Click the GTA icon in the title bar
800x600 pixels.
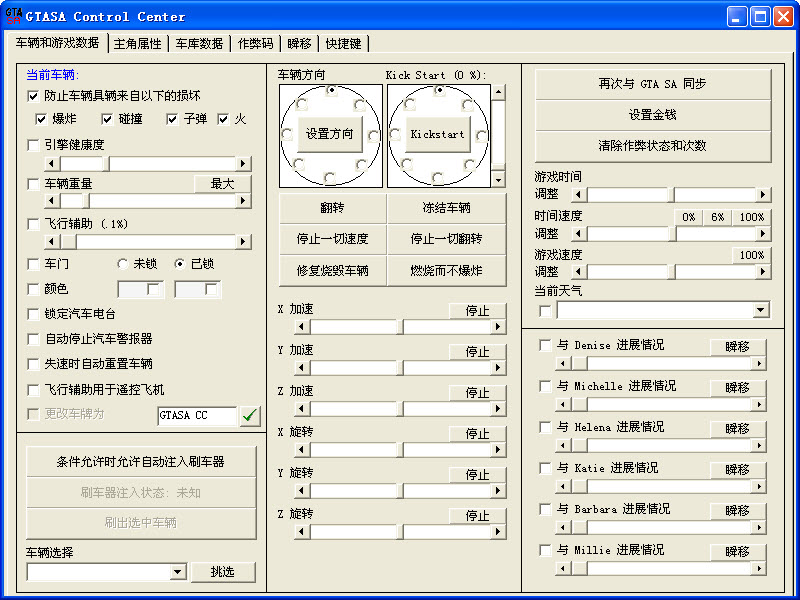tap(14, 15)
